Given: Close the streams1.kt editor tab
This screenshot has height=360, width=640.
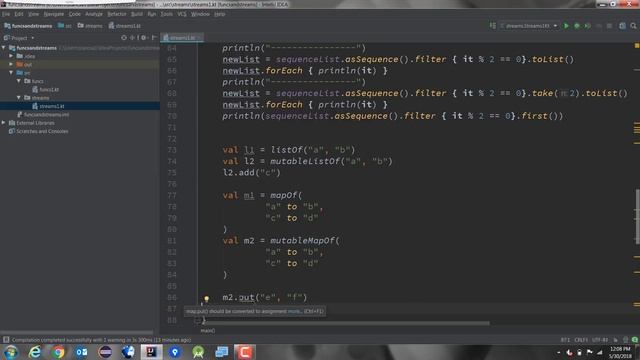Looking at the screenshot, I should pyautogui.click(x=199, y=38).
